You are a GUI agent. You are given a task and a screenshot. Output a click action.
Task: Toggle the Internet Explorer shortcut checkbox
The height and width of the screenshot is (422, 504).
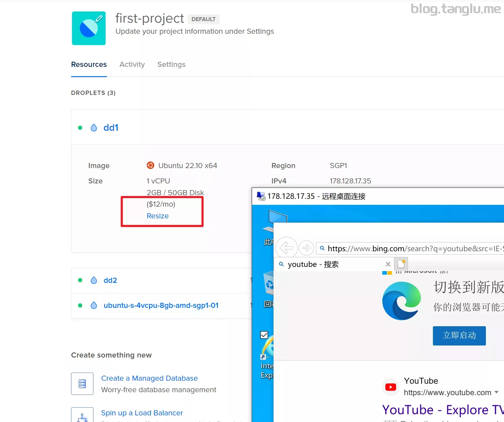(x=264, y=335)
